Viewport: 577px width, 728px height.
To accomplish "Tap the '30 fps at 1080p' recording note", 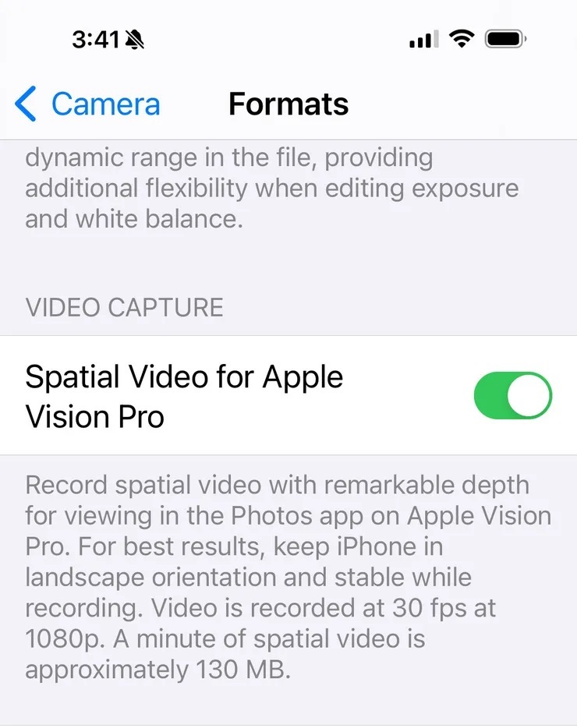I will coord(260,623).
